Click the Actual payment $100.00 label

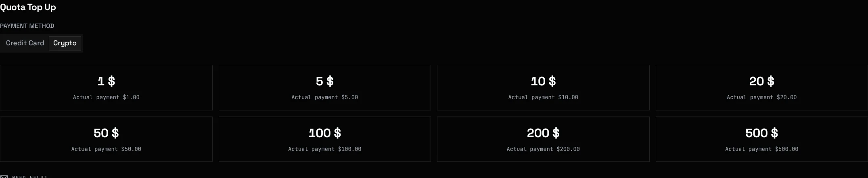tap(325, 149)
